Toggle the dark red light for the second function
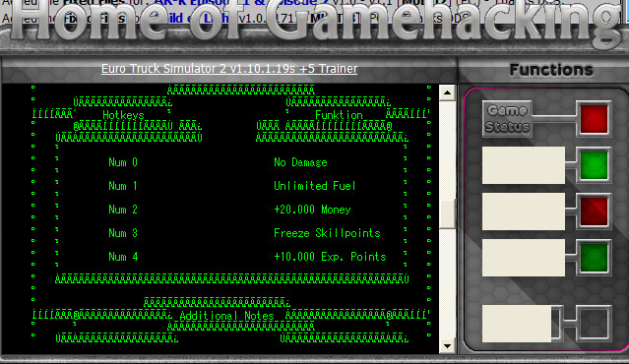Screen dimensions: 629x364 pyautogui.click(x=594, y=212)
